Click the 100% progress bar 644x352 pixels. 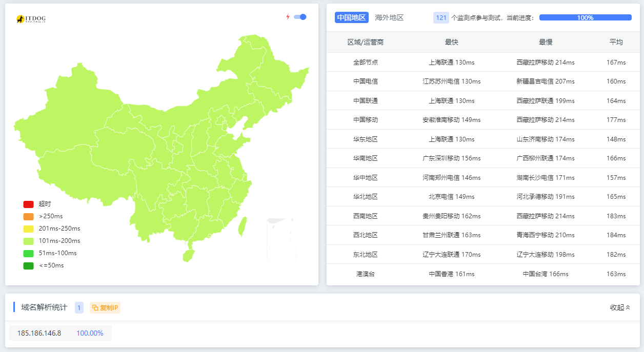coord(585,17)
